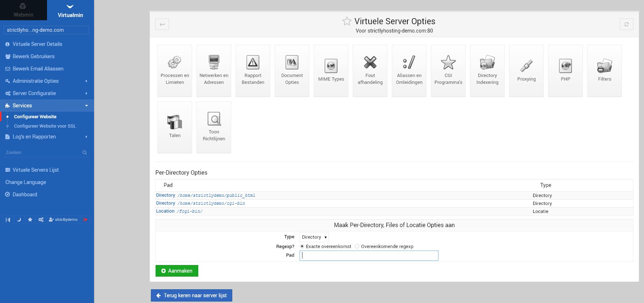The height and width of the screenshot is (303, 644).
Task: Open Directory Indexering icon
Action: click(487, 71)
